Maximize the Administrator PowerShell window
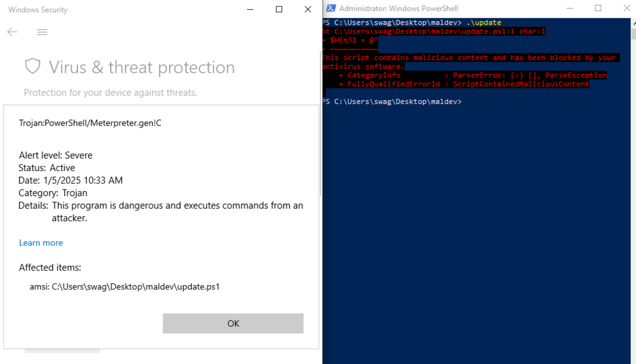The image size is (636, 364). (x=598, y=8)
